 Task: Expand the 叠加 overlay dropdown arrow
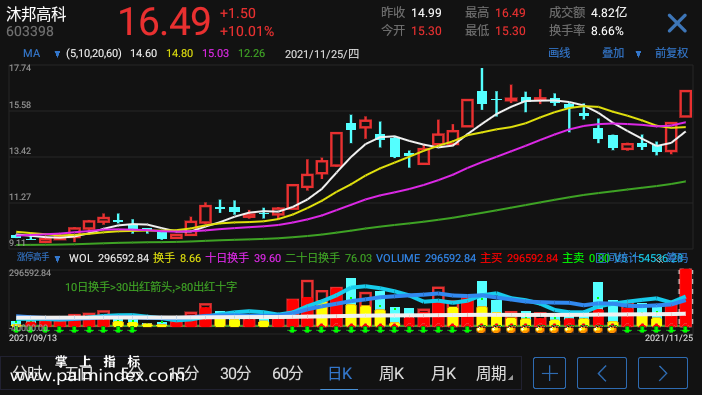[638, 54]
